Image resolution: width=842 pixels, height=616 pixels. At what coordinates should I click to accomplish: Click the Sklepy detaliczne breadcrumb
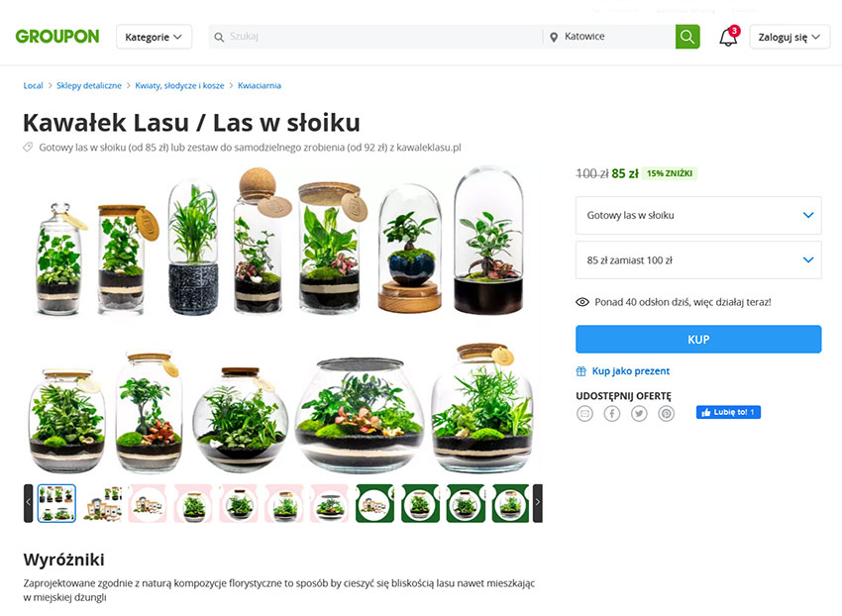[x=89, y=85]
